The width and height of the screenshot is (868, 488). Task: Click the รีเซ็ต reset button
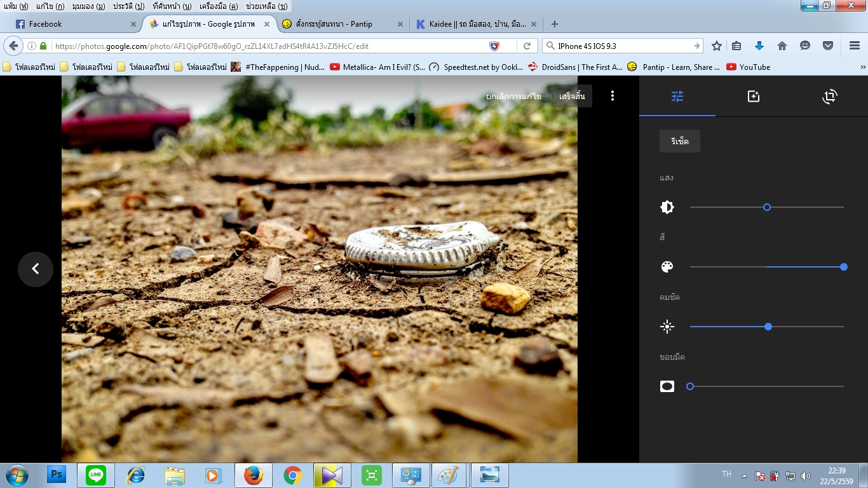[679, 141]
